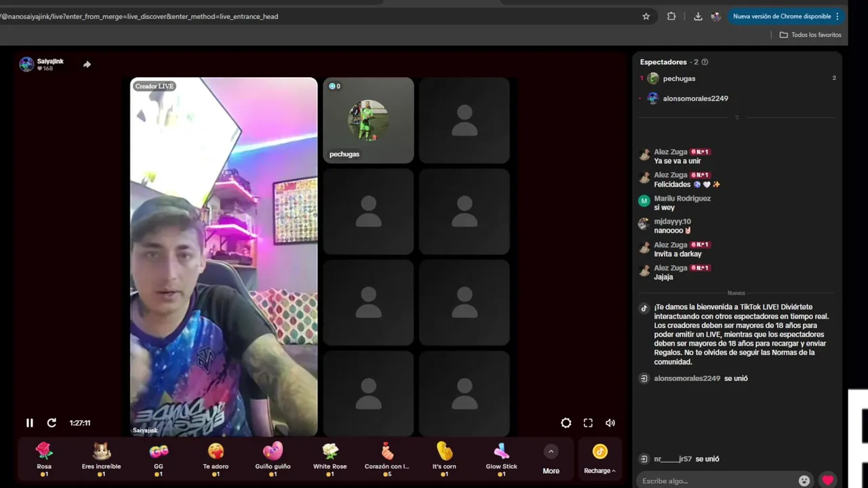The width and height of the screenshot is (868, 488).
Task: Share the live via arrow icon
Action: coord(87,64)
